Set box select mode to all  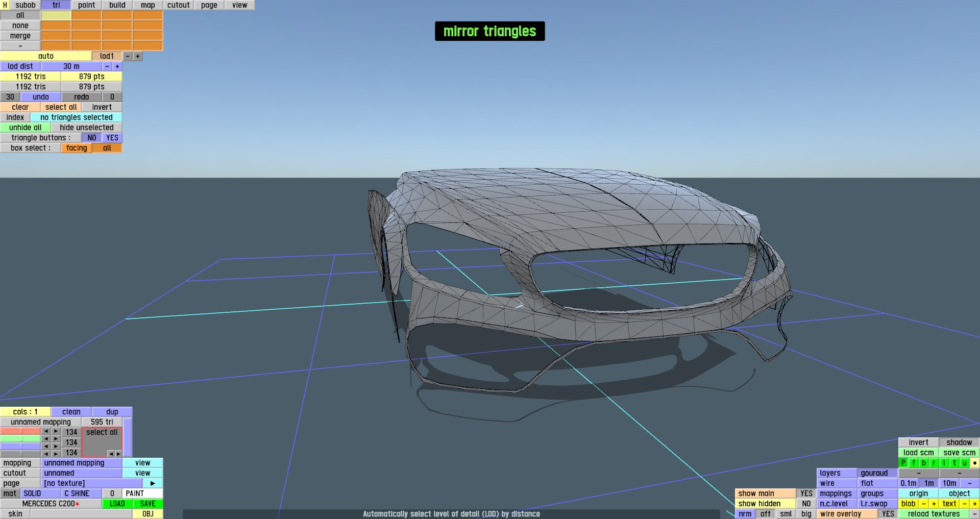[x=107, y=148]
